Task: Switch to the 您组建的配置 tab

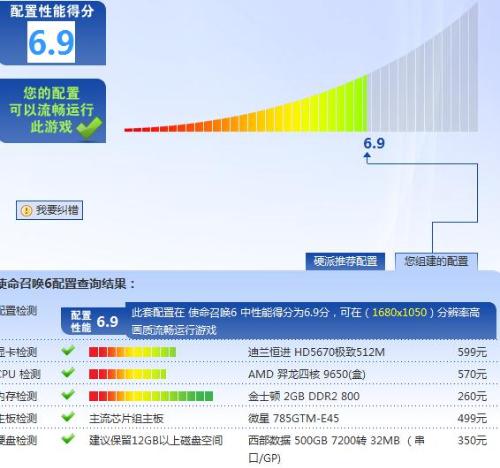Action: 436,261
